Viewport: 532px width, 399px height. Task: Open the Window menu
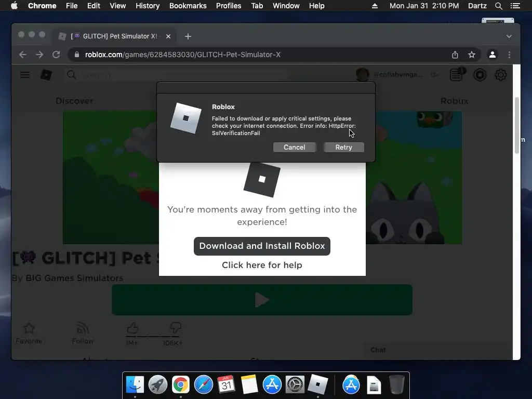coord(286,6)
